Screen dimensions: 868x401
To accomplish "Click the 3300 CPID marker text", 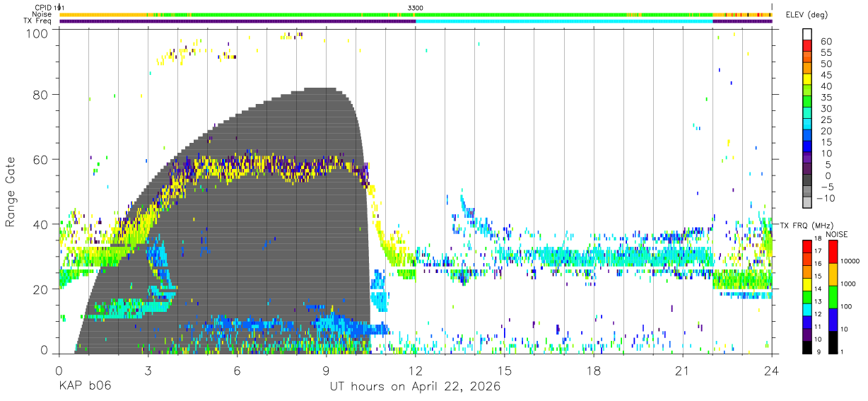I will pyautogui.click(x=416, y=8).
